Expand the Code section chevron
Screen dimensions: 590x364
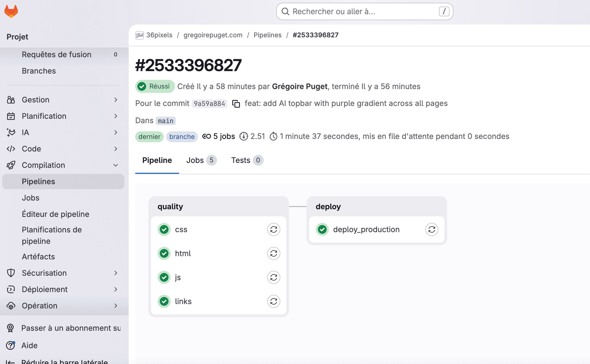(116, 149)
